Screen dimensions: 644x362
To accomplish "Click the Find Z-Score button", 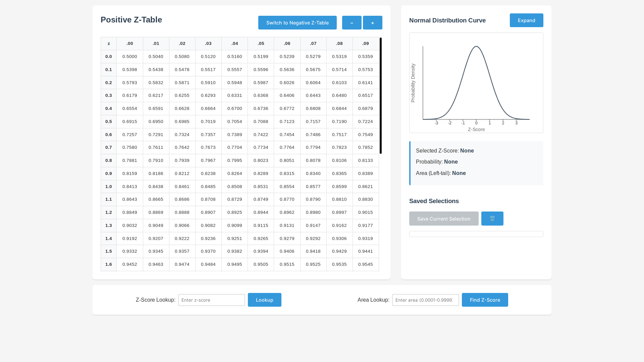I will pos(485,300).
